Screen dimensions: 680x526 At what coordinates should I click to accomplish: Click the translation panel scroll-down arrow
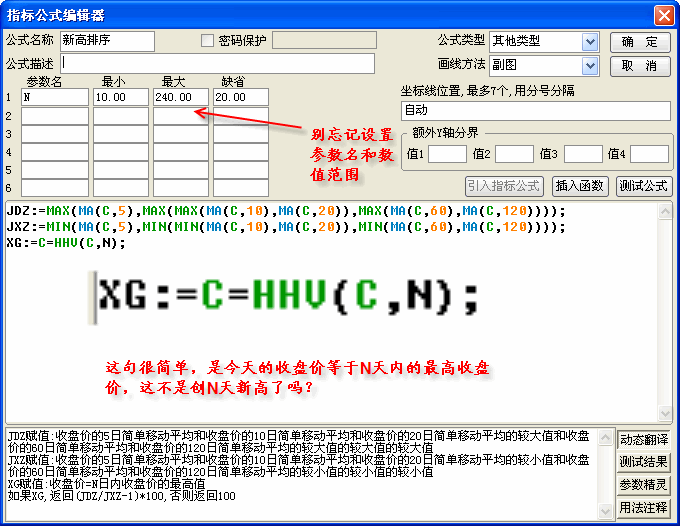pyautogui.click(x=605, y=510)
